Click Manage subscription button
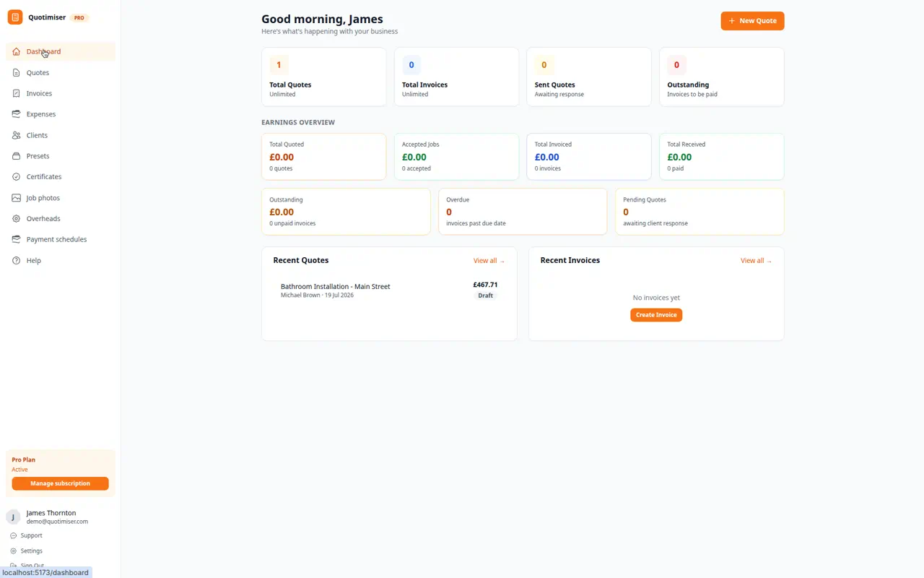 (60, 483)
